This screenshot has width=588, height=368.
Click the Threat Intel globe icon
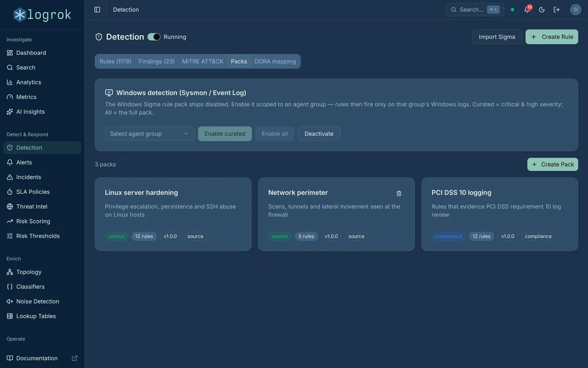pyautogui.click(x=10, y=206)
